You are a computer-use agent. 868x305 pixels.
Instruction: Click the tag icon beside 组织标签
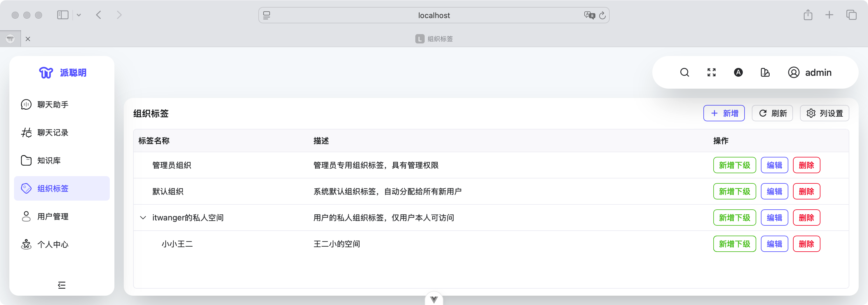(x=26, y=189)
